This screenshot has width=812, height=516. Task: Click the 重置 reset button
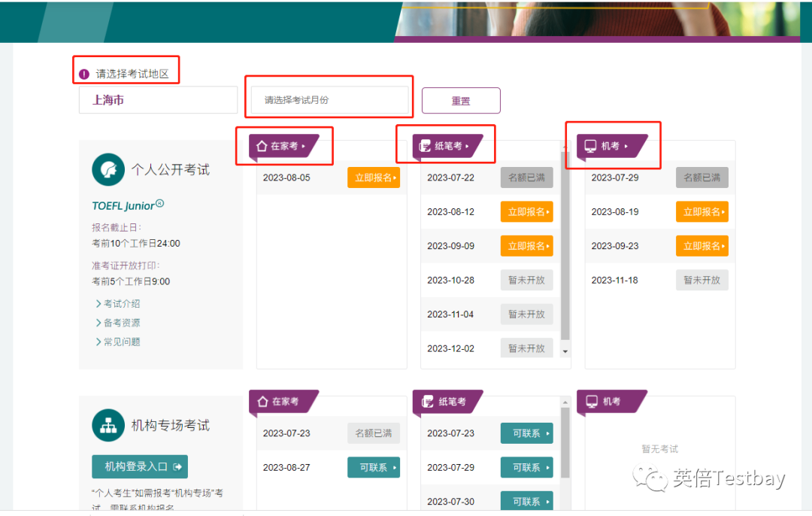pyautogui.click(x=461, y=101)
